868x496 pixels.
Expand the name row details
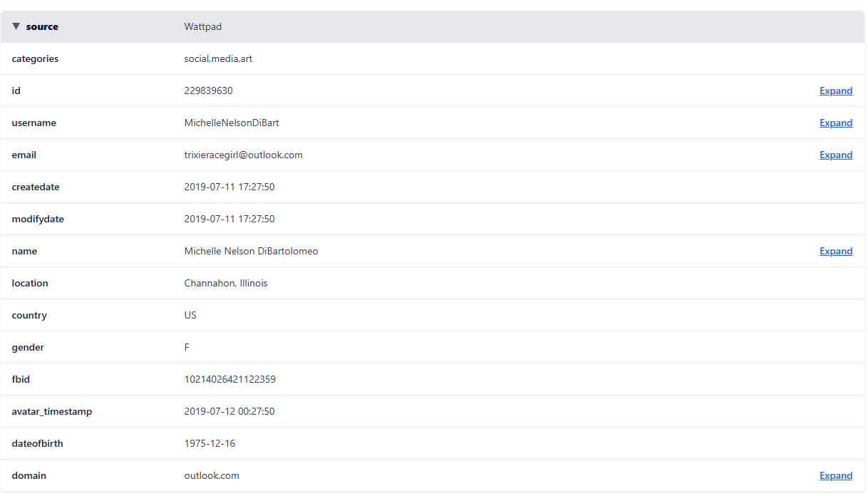point(835,251)
